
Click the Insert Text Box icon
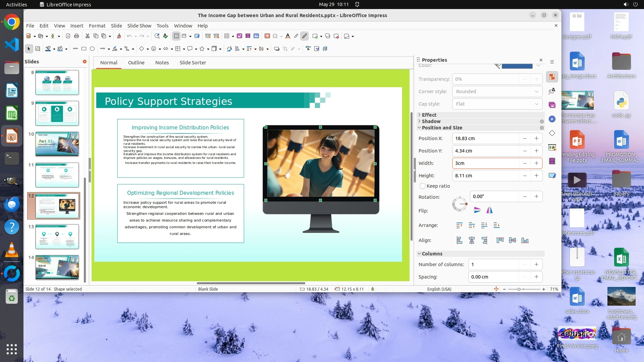(x=267, y=36)
